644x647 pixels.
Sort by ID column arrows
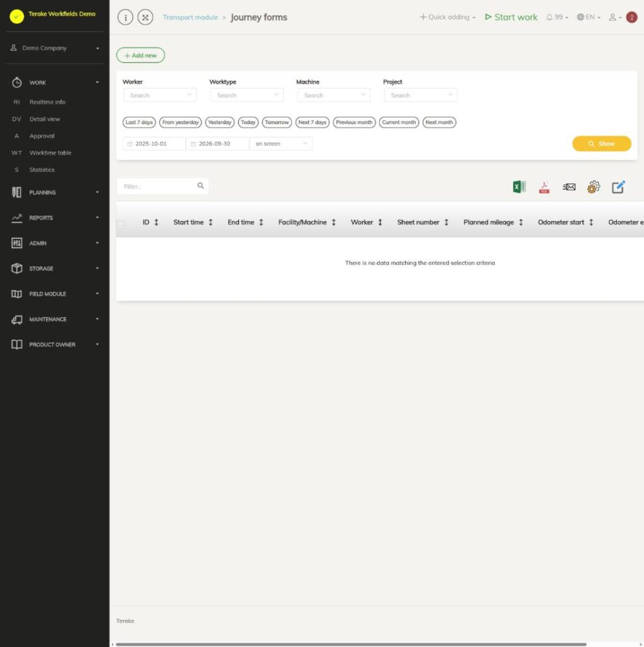click(157, 222)
